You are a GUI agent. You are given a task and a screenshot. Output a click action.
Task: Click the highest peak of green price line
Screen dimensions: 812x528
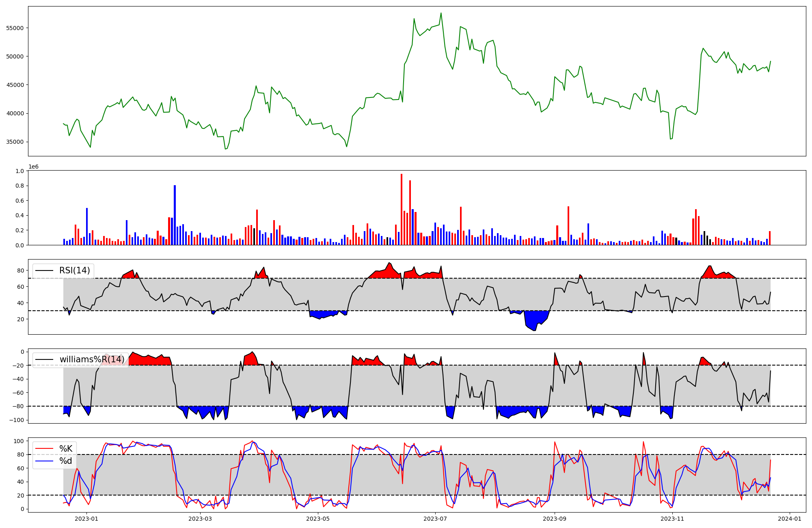441,13
